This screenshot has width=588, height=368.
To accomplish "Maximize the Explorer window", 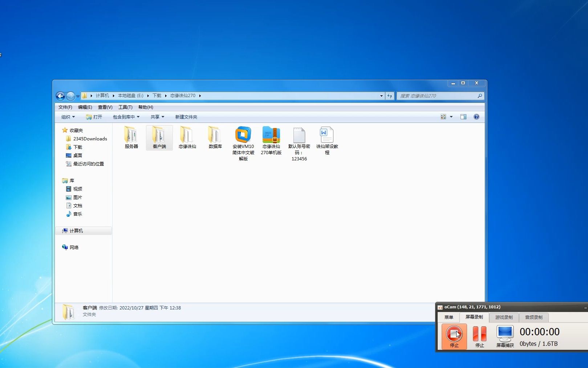I will (463, 83).
